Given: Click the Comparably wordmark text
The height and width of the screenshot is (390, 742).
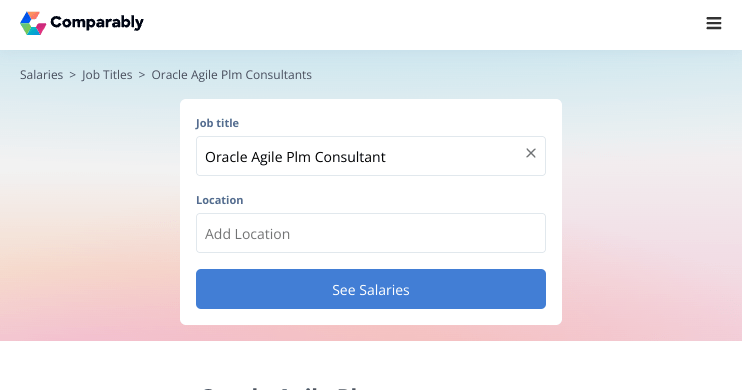Looking at the screenshot, I should (x=97, y=22).
